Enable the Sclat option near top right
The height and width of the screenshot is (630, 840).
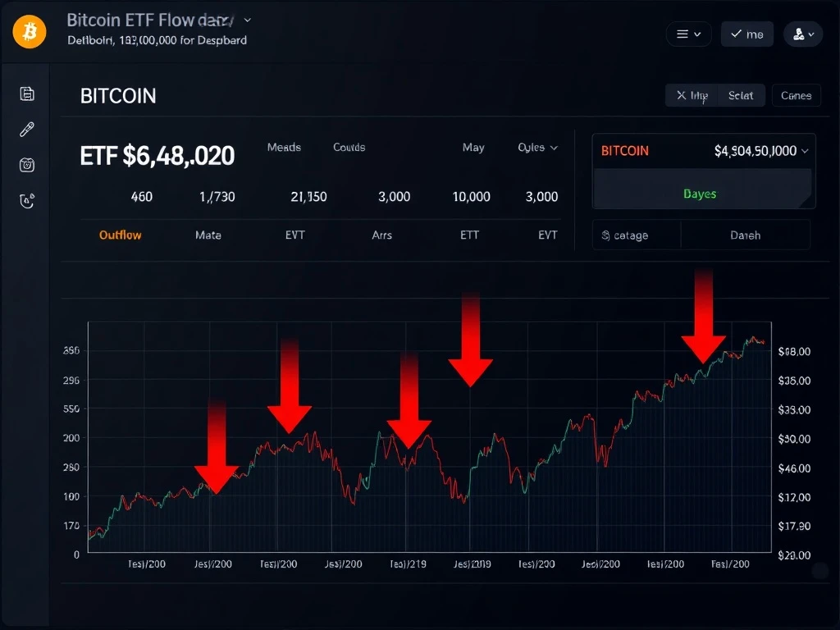[x=741, y=95]
